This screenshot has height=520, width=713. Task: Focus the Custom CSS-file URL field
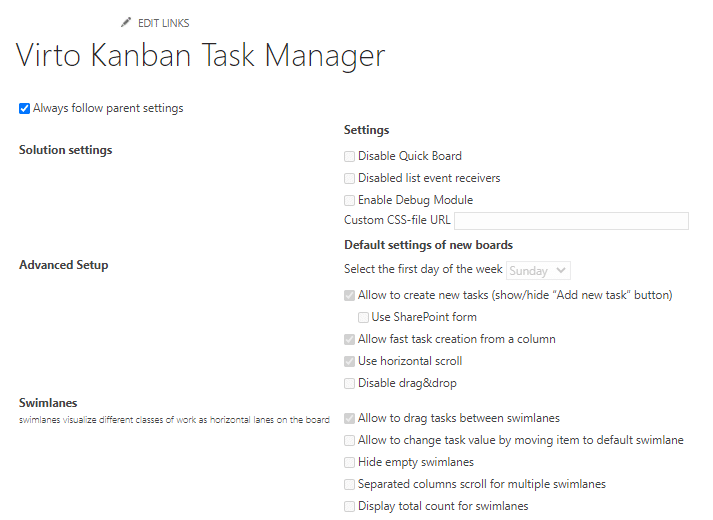[571, 221]
